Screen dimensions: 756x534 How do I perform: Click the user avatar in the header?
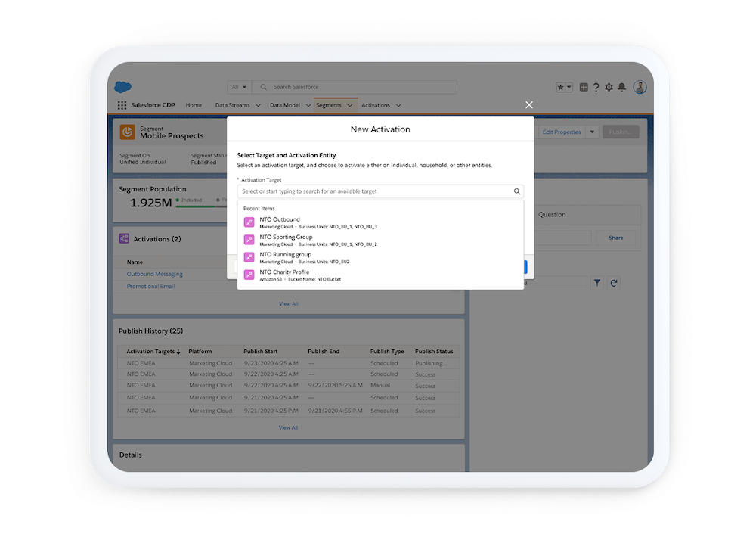coord(640,87)
